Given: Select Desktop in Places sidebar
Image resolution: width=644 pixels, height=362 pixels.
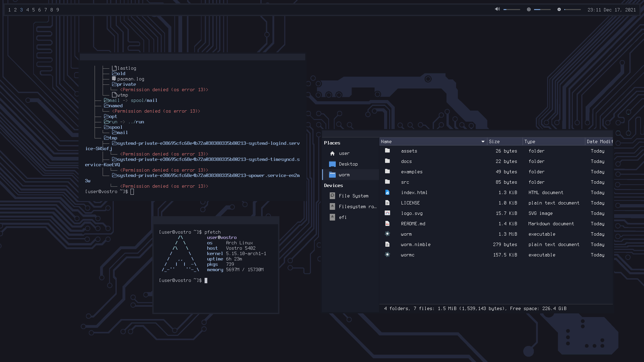Looking at the screenshot, I should (348, 164).
